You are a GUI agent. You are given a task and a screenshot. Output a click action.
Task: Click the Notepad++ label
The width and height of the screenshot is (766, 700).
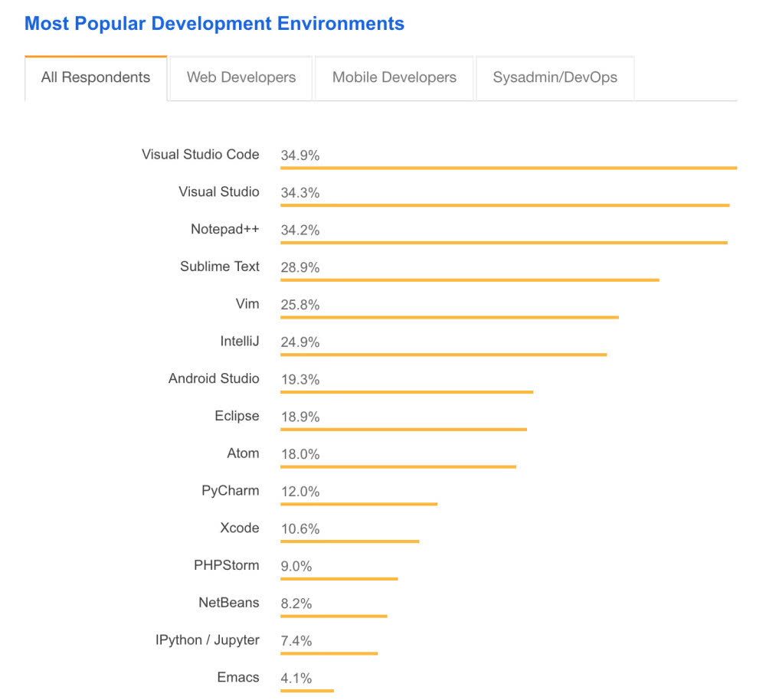coord(224,229)
